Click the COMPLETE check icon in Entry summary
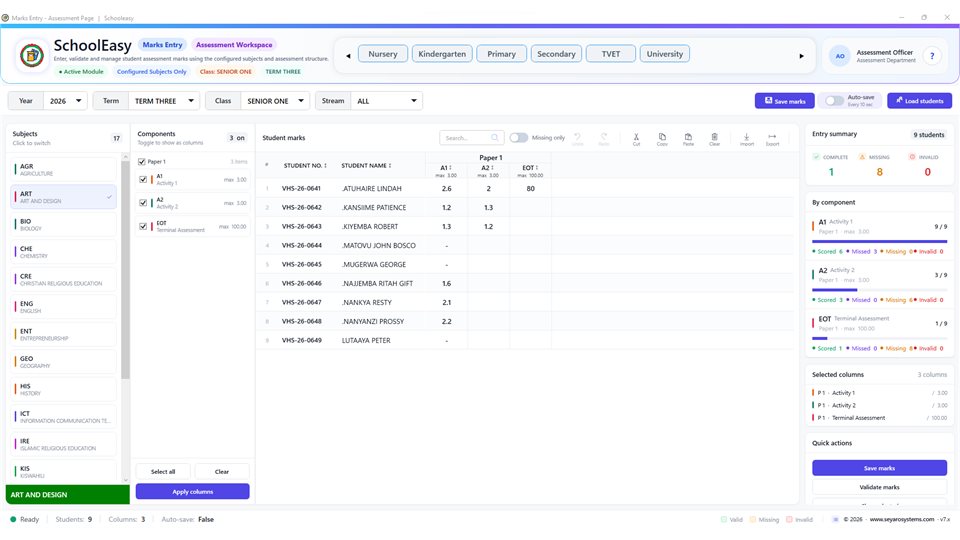This screenshot has width=960, height=540. [816, 157]
